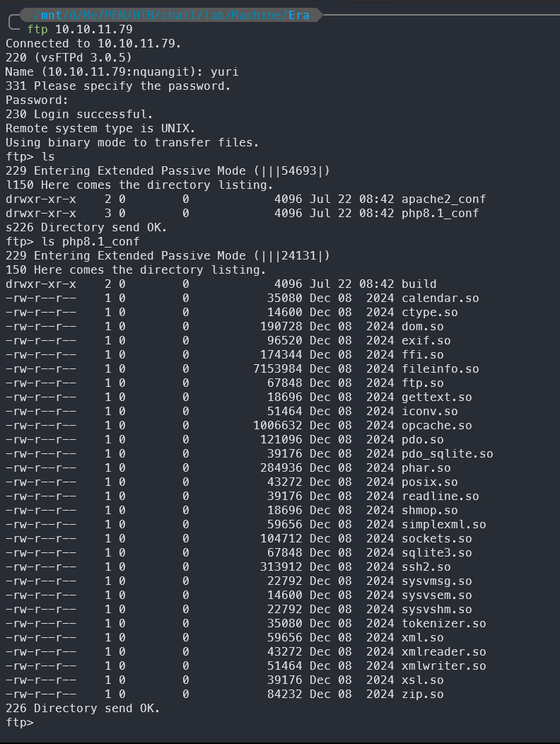This screenshot has height=744, width=560.
Task: Click the xmlwriter.so file entry
Action: (x=443, y=666)
